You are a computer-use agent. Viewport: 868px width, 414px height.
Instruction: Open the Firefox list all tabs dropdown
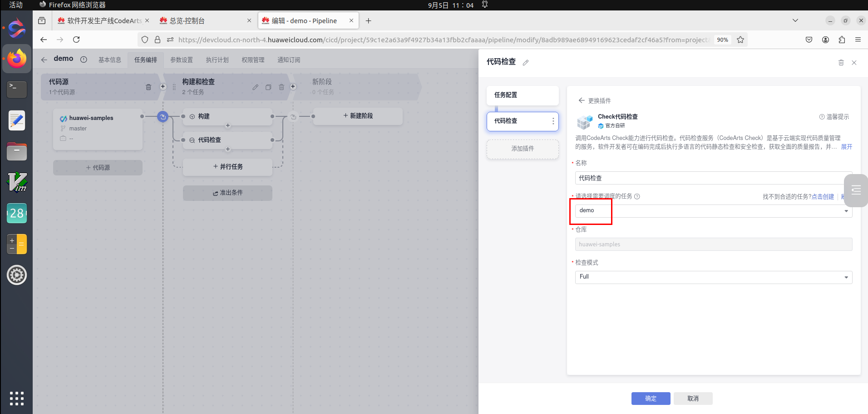795,20
